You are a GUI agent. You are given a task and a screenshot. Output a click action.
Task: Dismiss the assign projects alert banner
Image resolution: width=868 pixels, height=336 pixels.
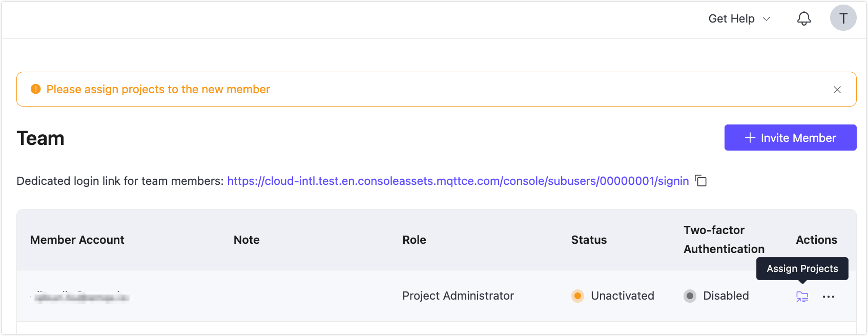(837, 89)
